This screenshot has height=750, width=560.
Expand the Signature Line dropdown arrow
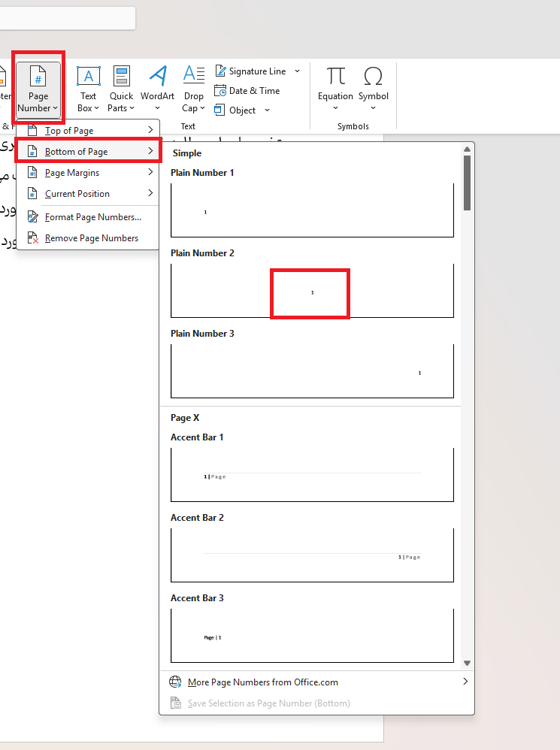(x=297, y=71)
